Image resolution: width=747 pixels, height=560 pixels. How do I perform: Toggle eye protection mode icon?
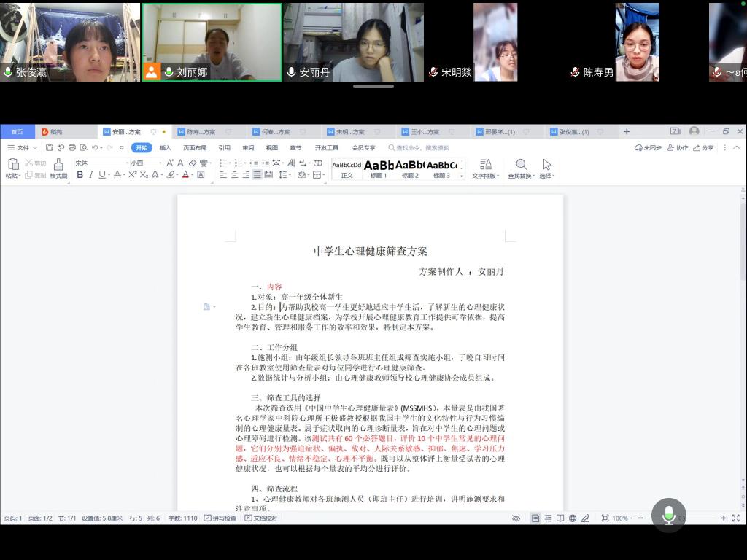click(x=516, y=518)
